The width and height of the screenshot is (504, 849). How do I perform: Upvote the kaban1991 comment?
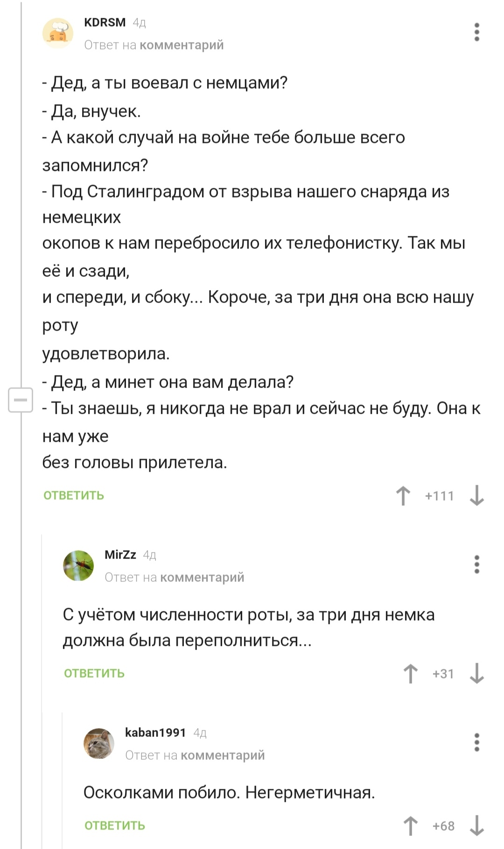click(411, 826)
